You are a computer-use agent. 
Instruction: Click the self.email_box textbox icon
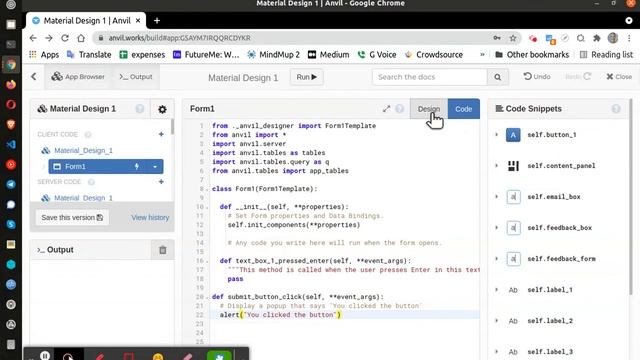[x=513, y=197]
